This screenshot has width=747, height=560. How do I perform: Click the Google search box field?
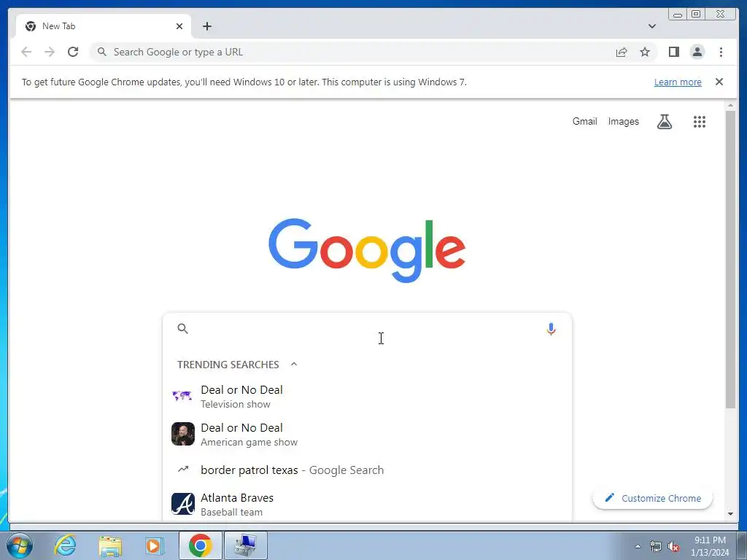point(367,329)
